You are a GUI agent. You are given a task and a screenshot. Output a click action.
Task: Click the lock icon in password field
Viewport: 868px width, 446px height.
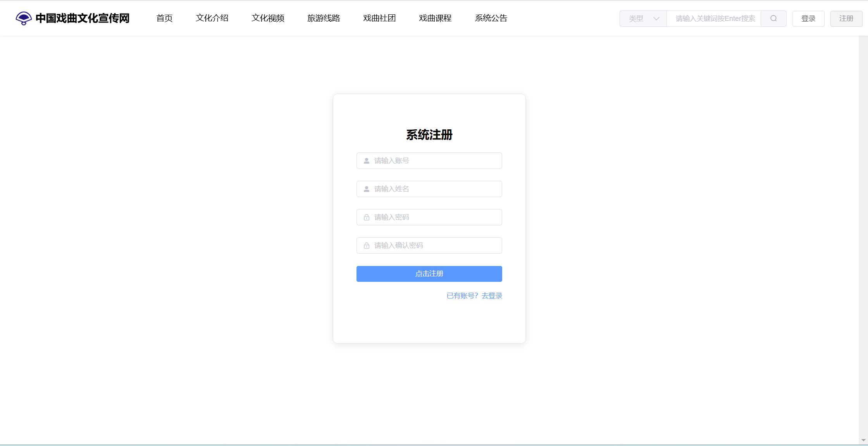[367, 217]
